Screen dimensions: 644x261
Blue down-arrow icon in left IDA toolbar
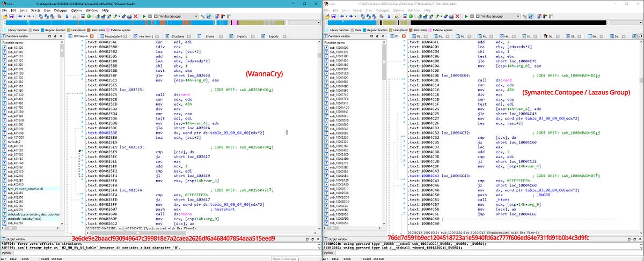point(67,17)
